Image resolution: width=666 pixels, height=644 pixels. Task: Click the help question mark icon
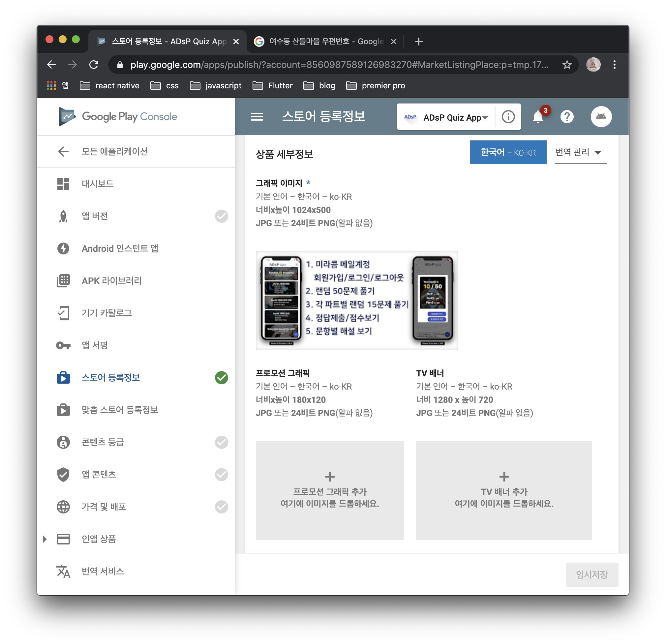[x=567, y=117]
